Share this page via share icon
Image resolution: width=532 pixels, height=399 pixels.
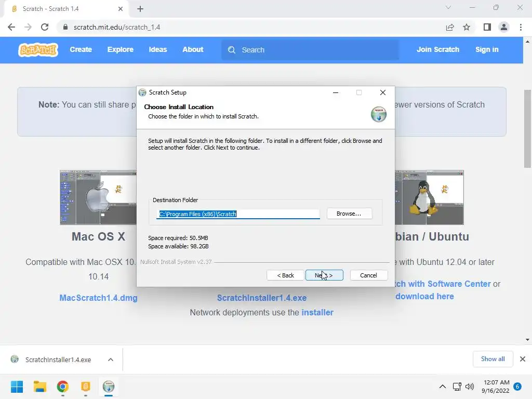(450, 27)
